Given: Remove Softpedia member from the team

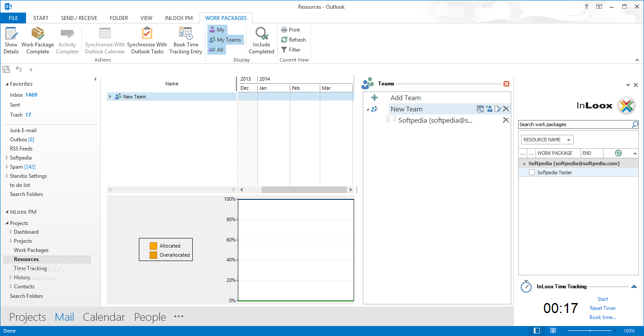Looking at the screenshot, I should coord(506,121).
